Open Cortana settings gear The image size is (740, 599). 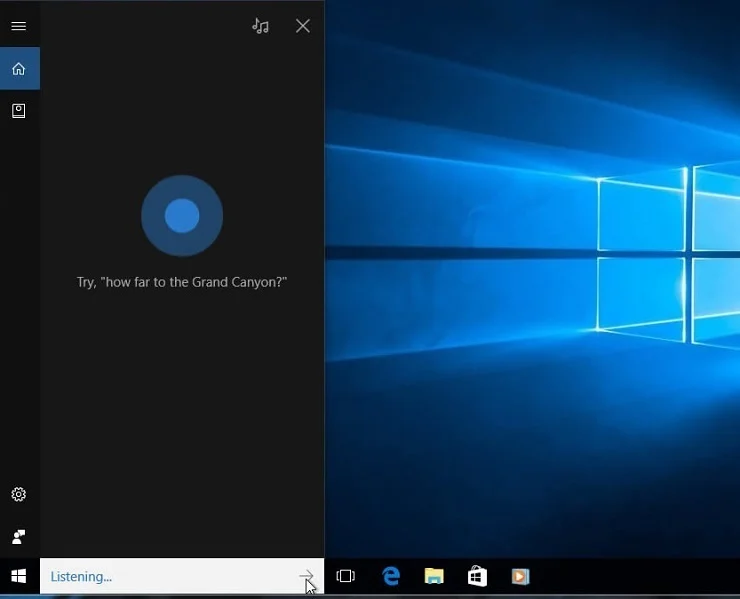(x=18, y=494)
